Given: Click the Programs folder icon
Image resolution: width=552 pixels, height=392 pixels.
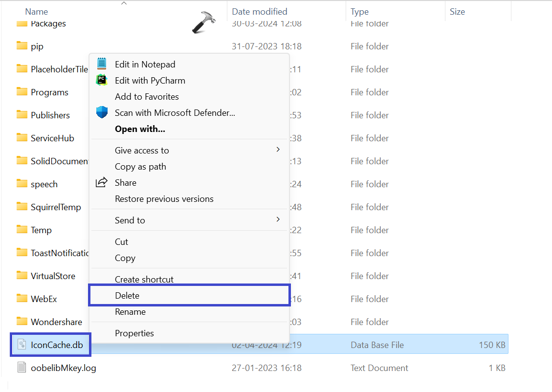Looking at the screenshot, I should (x=22, y=92).
